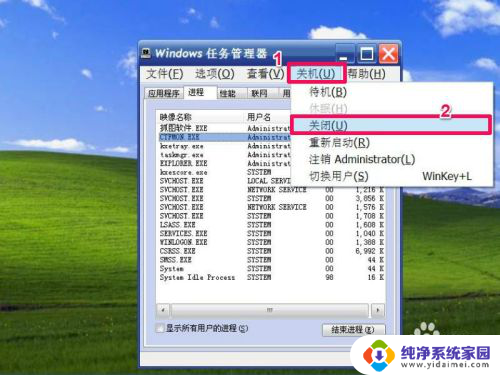Select the kxetray.exe process row
Viewport: 500px width, 375px height.
224,146
